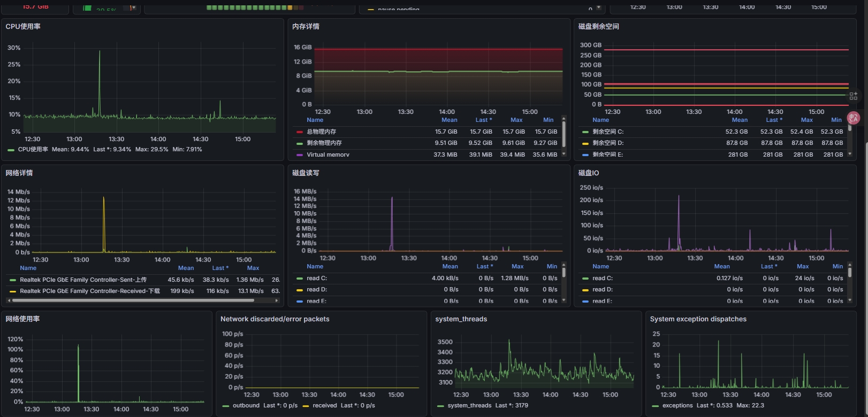Click the yellow received legend color indicator
868x417 pixels.
pyautogui.click(x=306, y=406)
